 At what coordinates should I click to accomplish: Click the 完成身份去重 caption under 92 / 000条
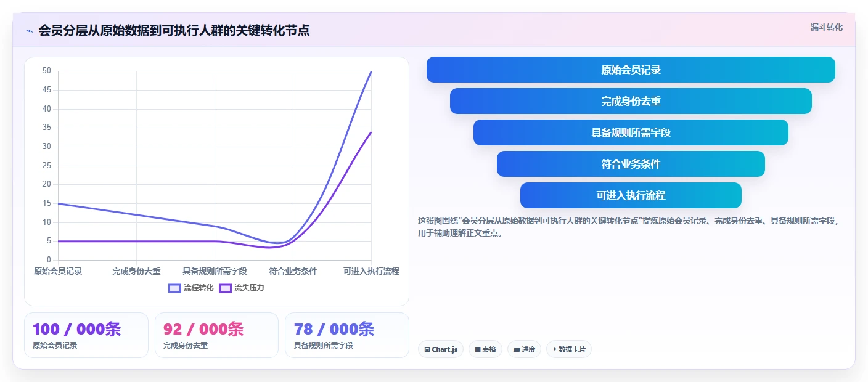[186, 346]
